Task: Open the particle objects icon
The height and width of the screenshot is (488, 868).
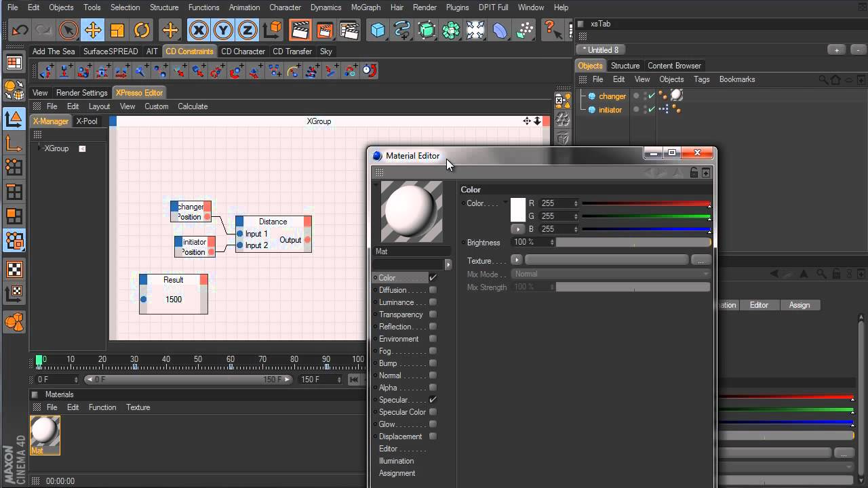Action: (524, 30)
